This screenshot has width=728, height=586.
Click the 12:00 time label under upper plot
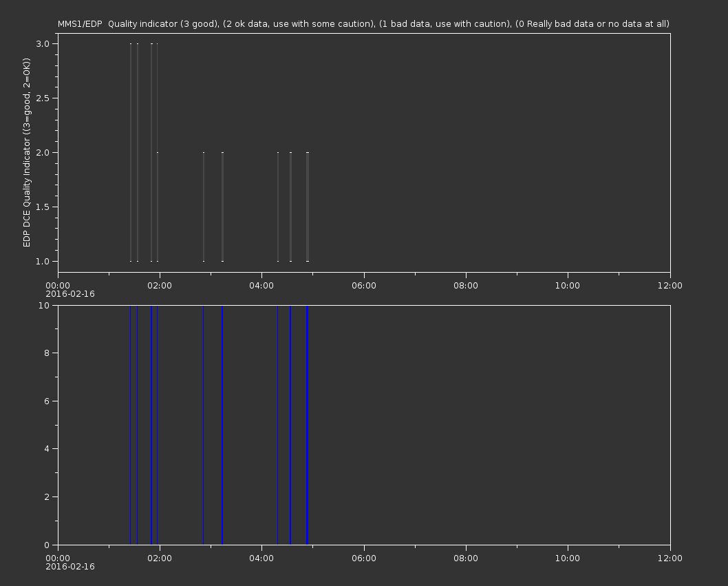tap(670, 285)
